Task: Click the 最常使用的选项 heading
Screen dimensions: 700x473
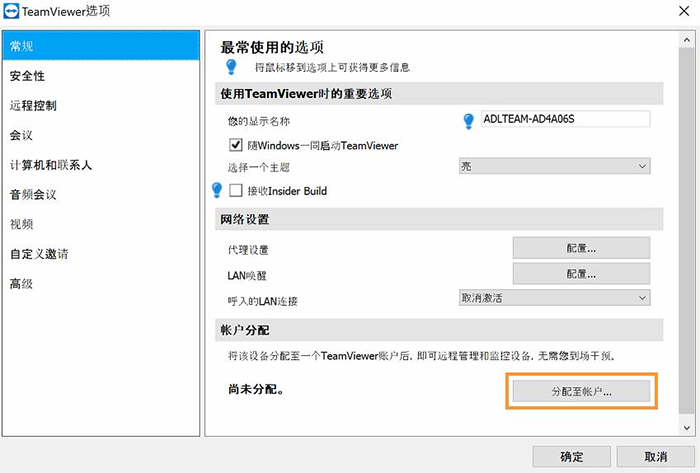Action: click(x=272, y=47)
